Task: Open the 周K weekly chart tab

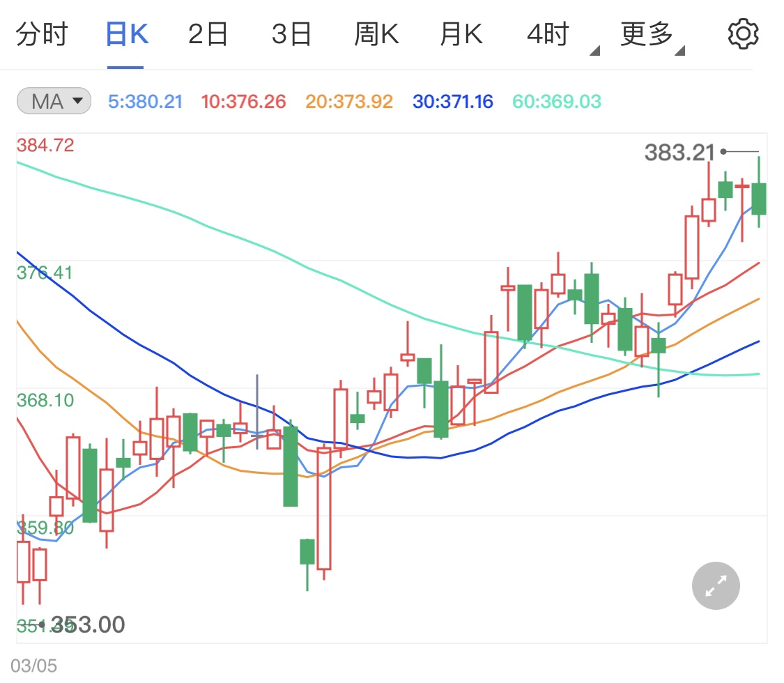Action: pos(376,35)
